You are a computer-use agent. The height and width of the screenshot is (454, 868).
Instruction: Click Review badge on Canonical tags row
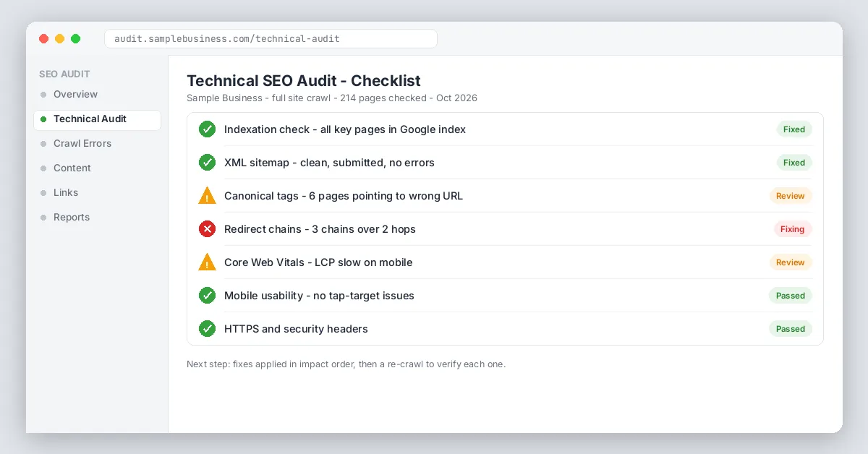pyautogui.click(x=791, y=196)
